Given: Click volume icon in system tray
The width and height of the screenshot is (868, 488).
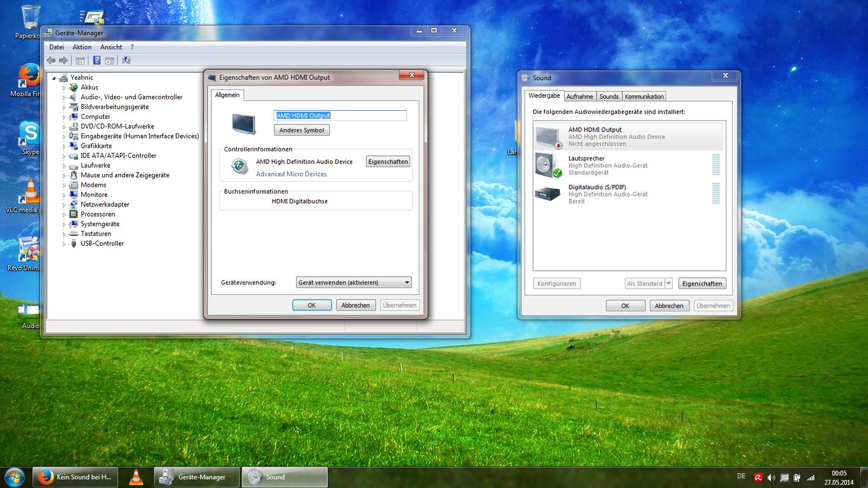Looking at the screenshot, I should click(771, 478).
